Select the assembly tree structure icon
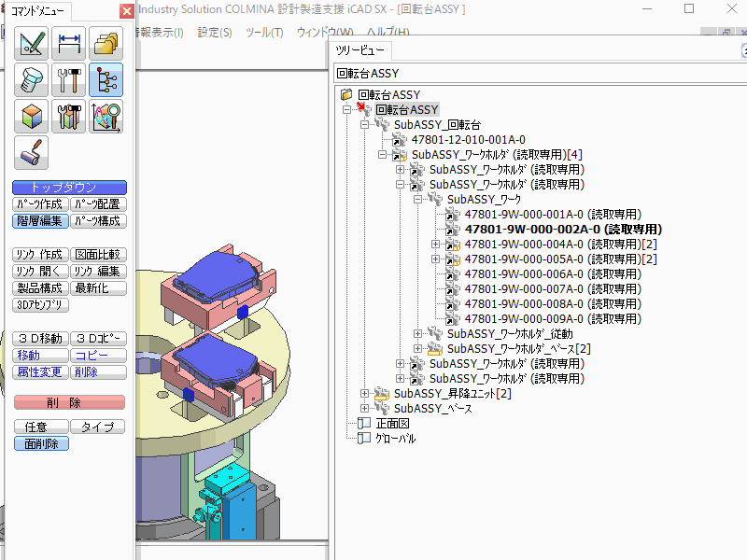 click(106, 80)
